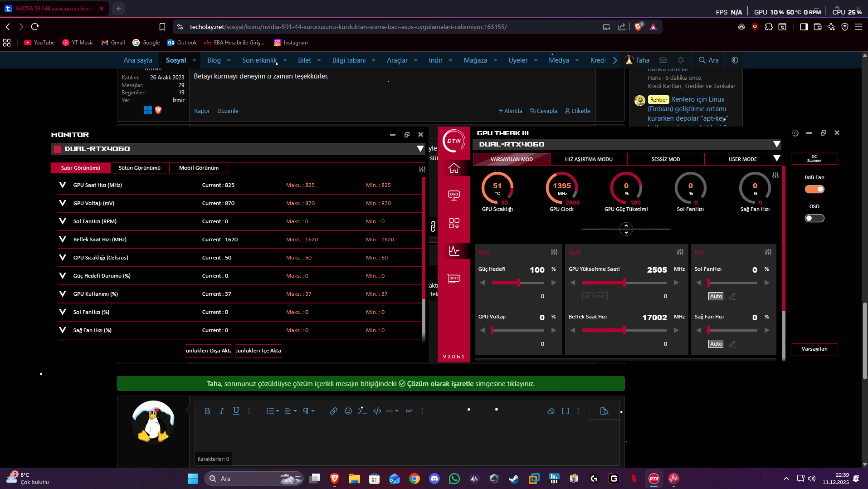Click the Varsayılan reset button
Image resolution: width=868 pixels, height=489 pixels.
click(x=814, y=349)
